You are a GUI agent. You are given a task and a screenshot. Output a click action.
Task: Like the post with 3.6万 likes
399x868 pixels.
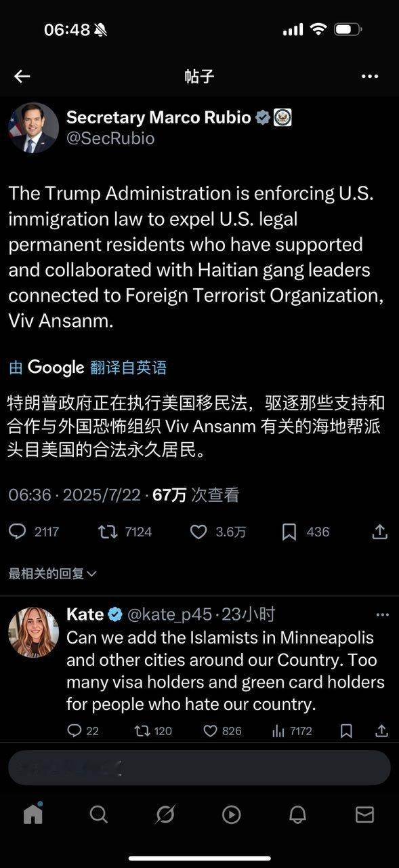[198, 532]
